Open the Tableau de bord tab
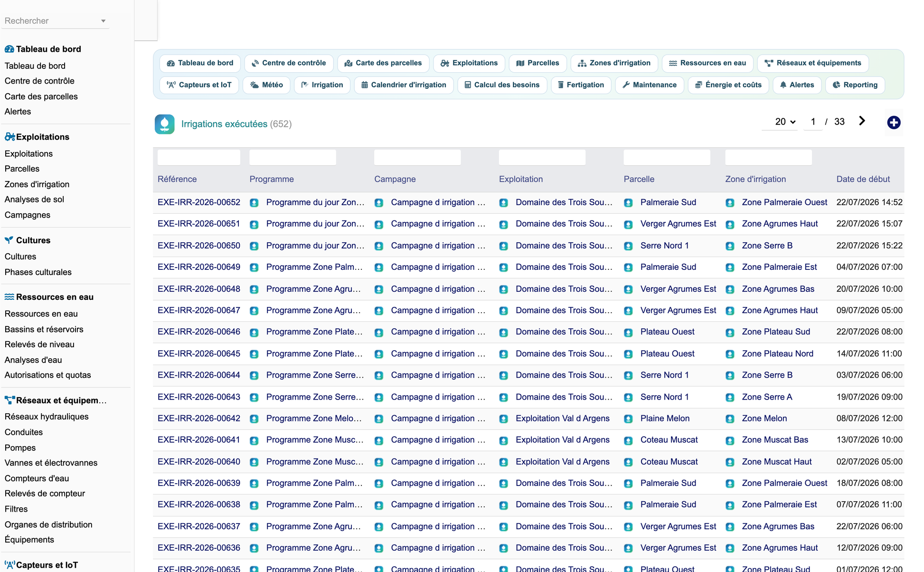Viewport: 924px width, 572px height. pos(200,63)
